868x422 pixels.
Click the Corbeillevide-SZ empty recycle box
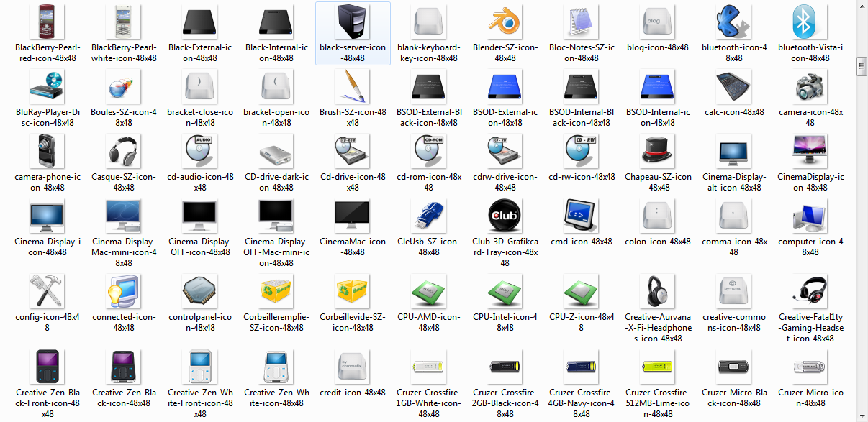[x=353, y=291]
